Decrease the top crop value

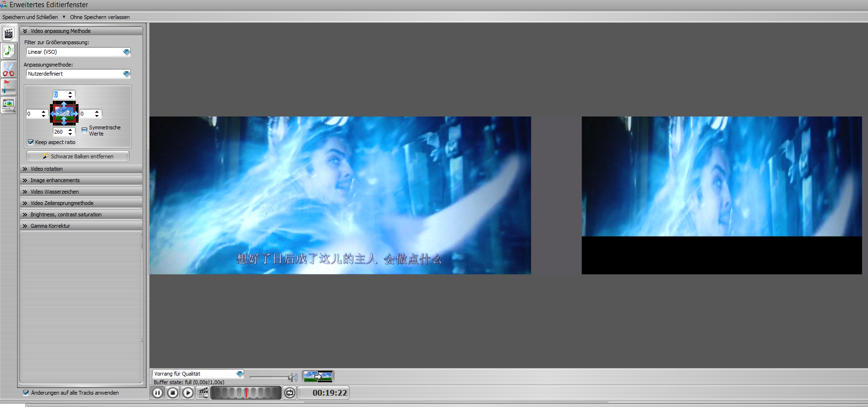tap(70, 97)
